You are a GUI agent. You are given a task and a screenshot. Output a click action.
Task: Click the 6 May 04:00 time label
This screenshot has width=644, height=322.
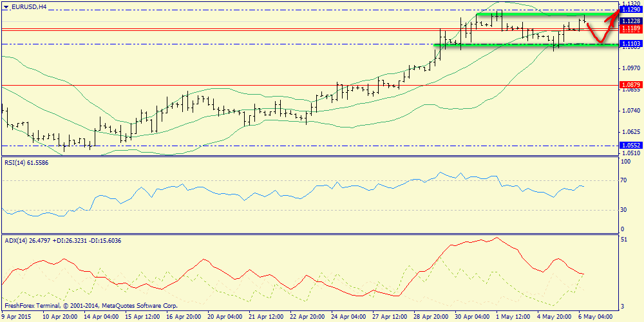pyautogui.click(x=596, y=317)
